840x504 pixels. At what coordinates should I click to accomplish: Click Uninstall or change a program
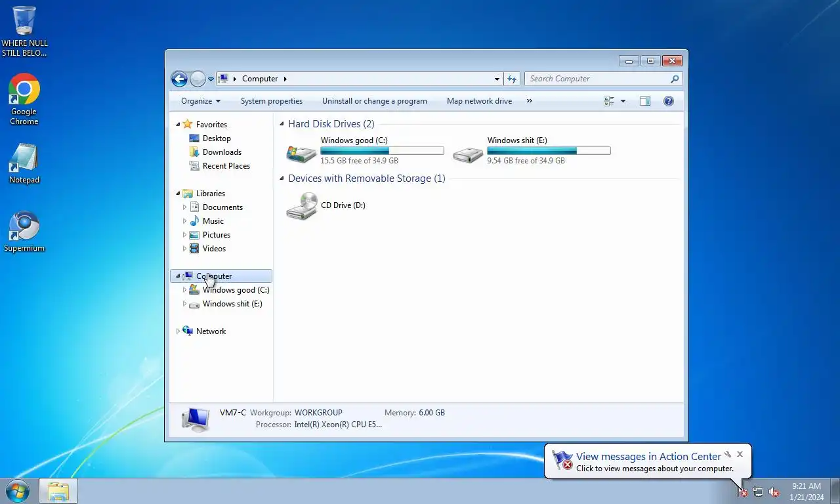375,101
